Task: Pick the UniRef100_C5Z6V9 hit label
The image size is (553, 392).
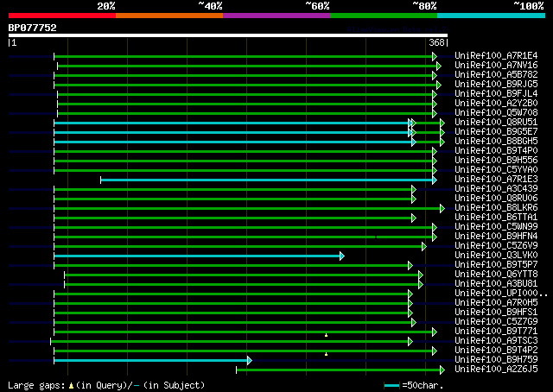Action: (496, 246)
